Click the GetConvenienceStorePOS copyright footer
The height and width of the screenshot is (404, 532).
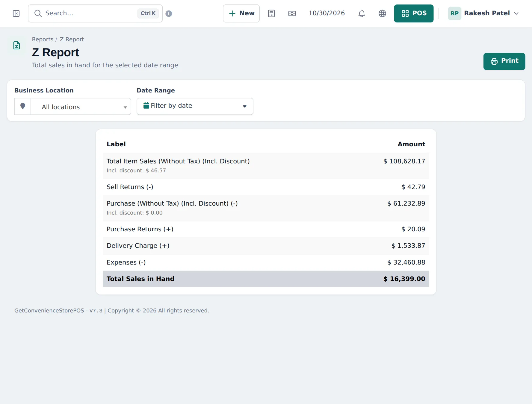(111, 310)
